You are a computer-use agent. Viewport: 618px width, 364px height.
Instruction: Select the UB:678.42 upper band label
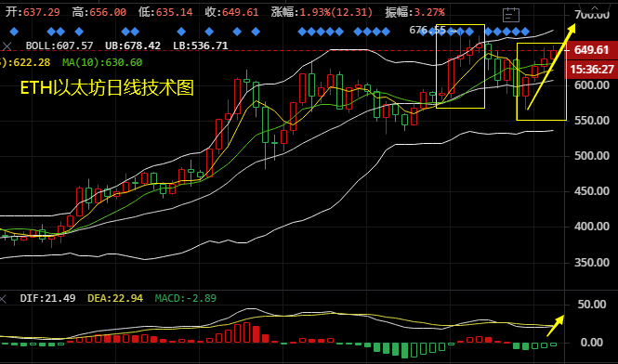(133, 45)
